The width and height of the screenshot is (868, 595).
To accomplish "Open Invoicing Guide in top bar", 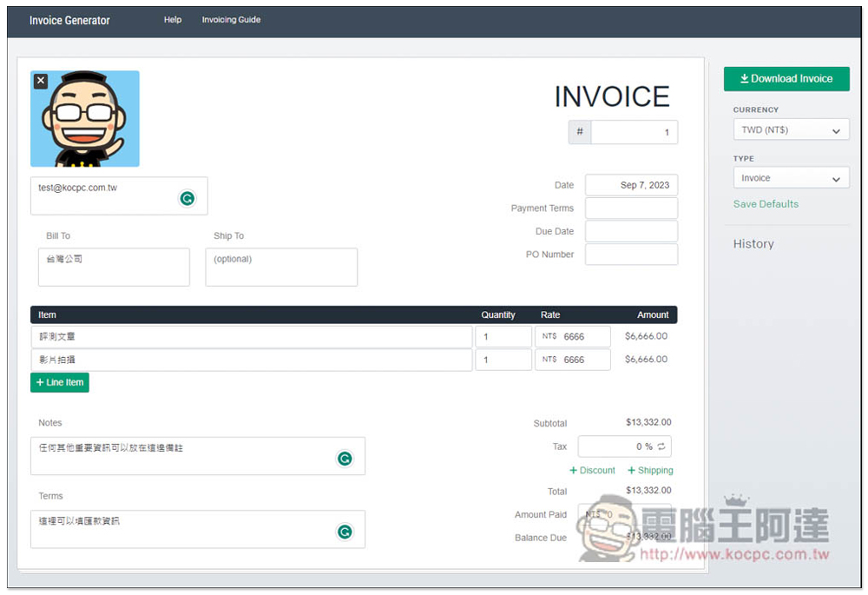I will (x=231, y=19).
